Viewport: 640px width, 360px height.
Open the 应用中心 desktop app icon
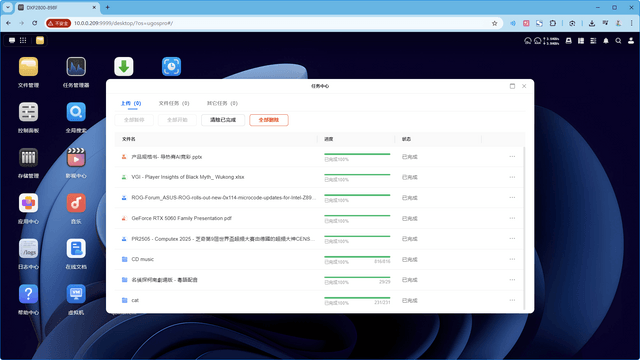tap(28, 203)
